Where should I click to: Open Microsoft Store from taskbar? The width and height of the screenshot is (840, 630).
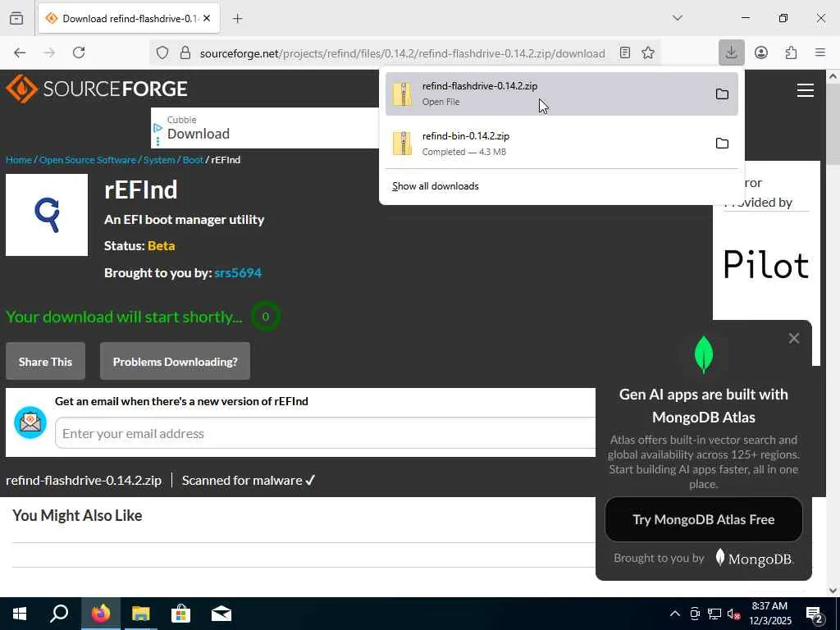coord(181,614)
